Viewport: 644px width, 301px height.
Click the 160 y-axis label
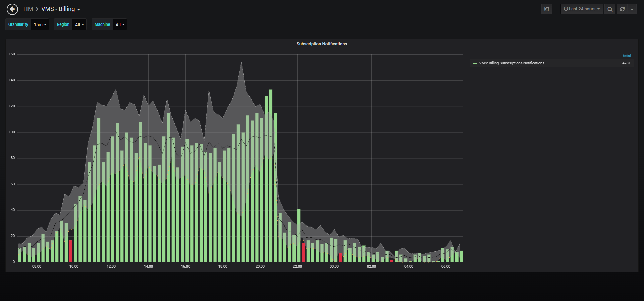click(x=12, y=54)
